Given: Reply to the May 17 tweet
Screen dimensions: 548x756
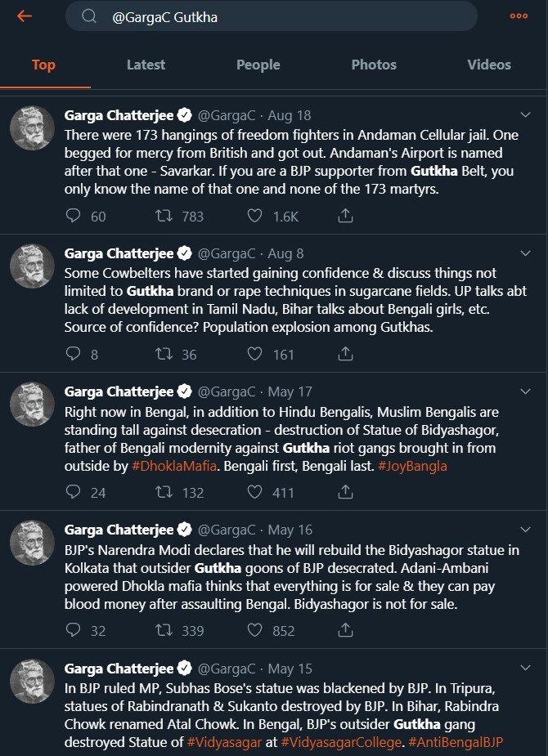Looking at the screenshot, I should 74,492.
